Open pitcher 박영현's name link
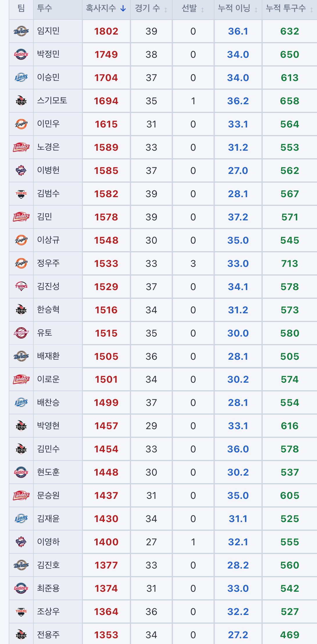 coord(48,426)
